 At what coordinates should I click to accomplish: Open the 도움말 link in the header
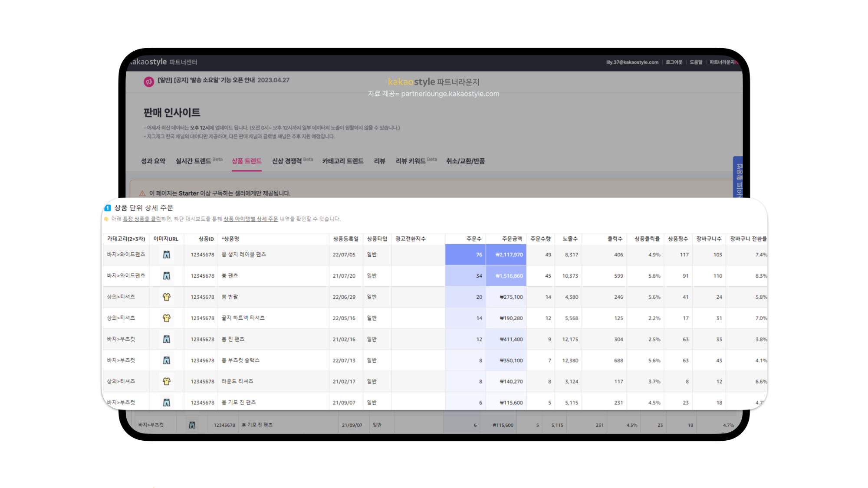coord(696,62)
